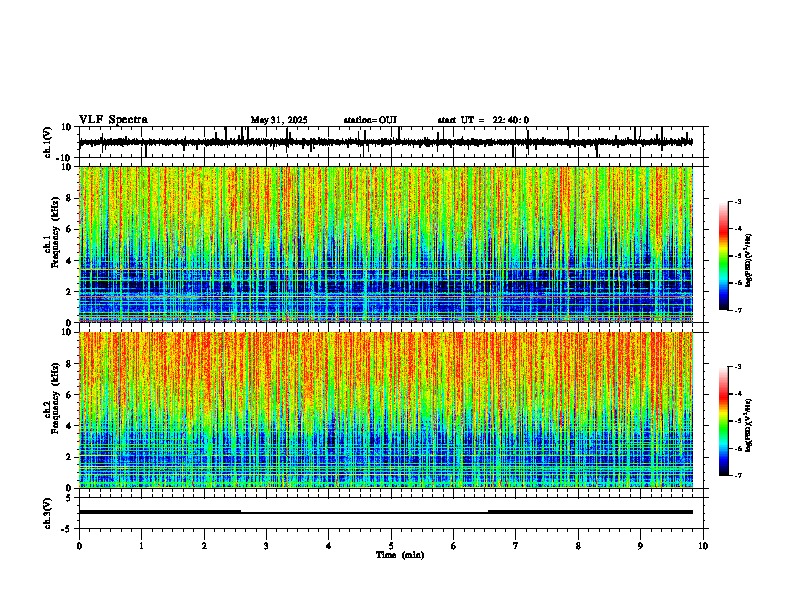Click the color scale bar beside ch.1 spectrogram
792x612 pixels.
click(724, 256)
